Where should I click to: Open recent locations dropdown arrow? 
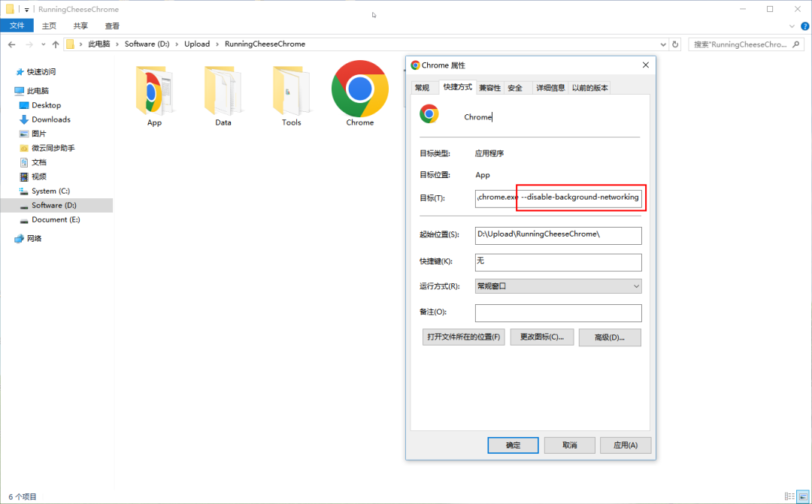[x=43, y=44]
